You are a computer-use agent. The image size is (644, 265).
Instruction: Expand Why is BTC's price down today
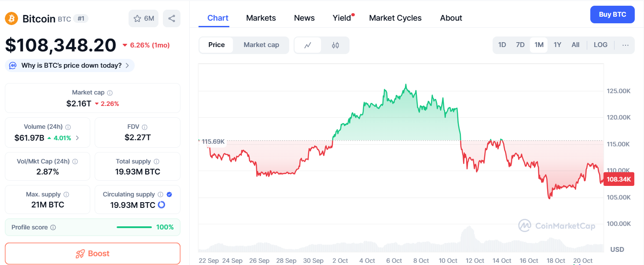click(x=70, y=65)
